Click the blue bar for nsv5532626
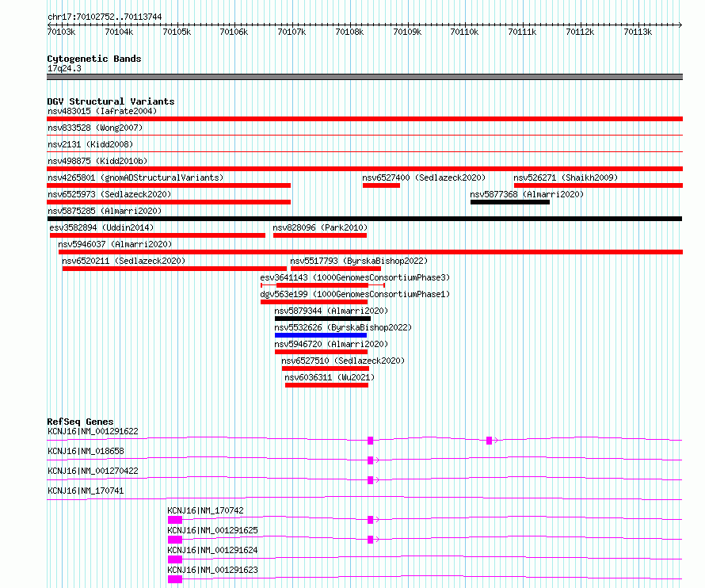The height and width of the screenshot is (588, 705). coord(321,335)
